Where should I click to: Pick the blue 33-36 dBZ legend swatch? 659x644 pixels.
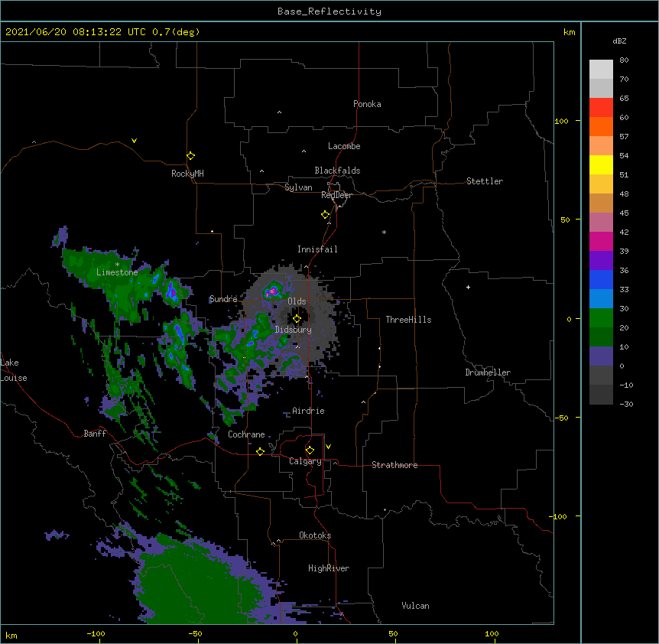click(601, 279)
